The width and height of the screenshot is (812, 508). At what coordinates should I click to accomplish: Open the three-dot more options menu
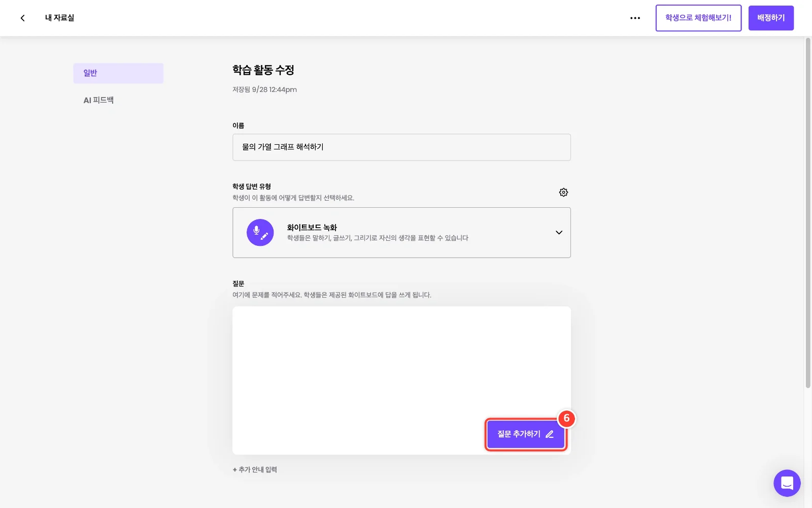coord(635,18)
